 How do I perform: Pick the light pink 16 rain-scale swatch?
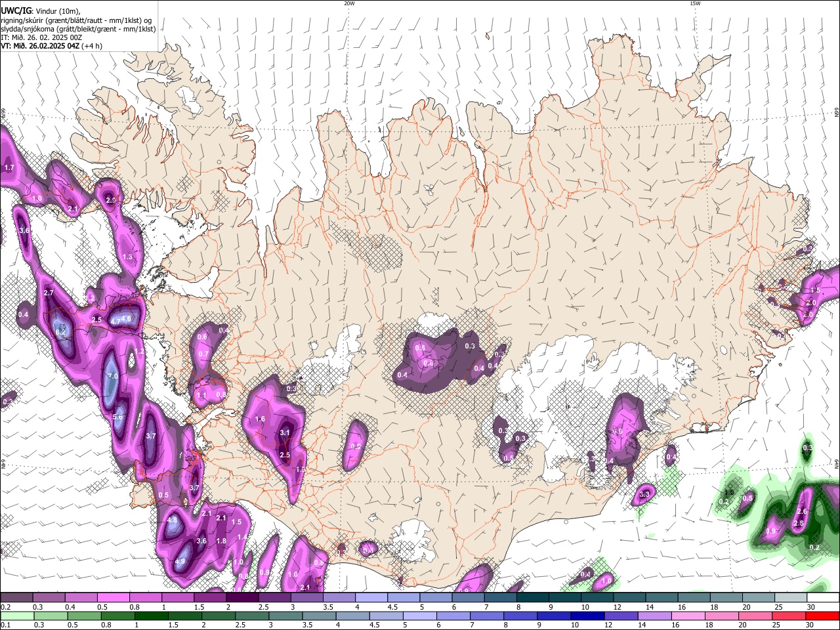[x=688, y=616]
